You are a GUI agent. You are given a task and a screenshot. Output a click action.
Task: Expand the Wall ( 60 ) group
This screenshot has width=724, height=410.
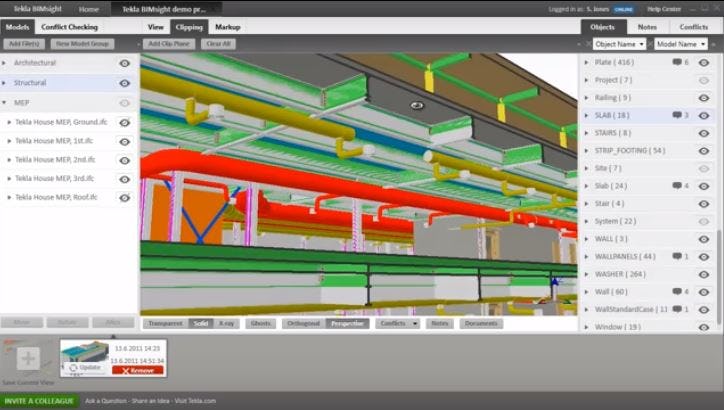pyautogui.click(x=587, y=292)
